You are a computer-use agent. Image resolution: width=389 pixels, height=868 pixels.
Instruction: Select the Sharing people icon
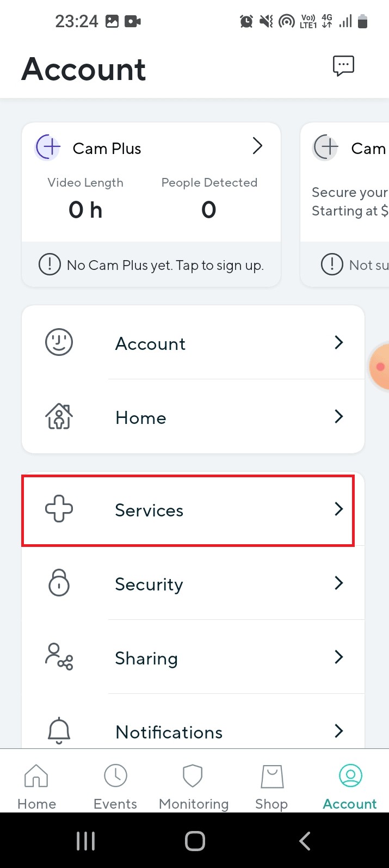point(59,657)
